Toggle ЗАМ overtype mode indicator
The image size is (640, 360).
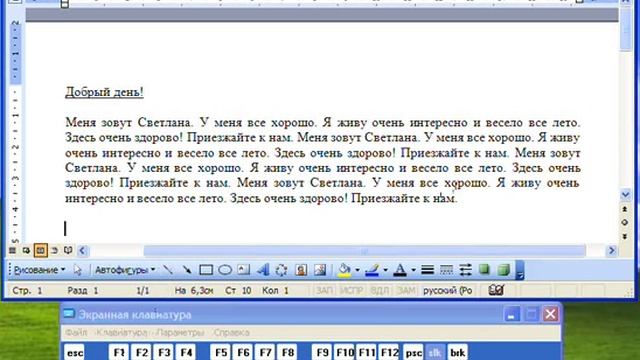click(x=406, y=290)
